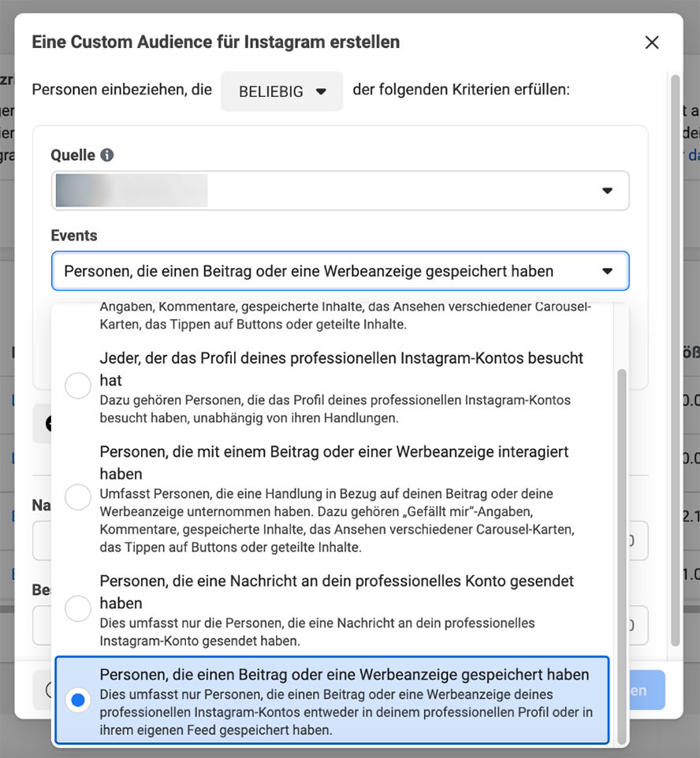Choose 'Personen, die einen Beitrag ... gespeichert haben' entry
The width and height of the screenshot is (700, 758).
(332, 700)
